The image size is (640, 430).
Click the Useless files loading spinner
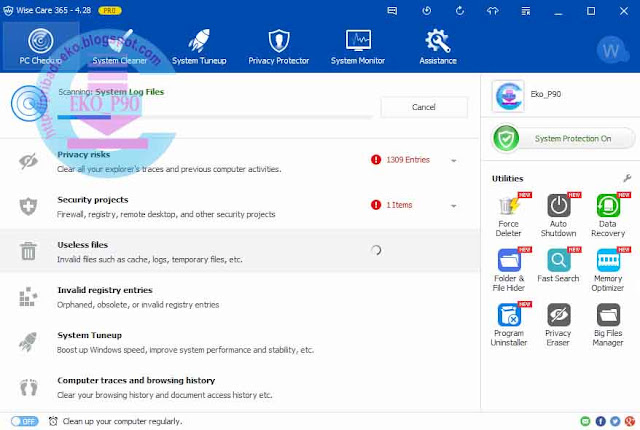click(x=376, y=250)
